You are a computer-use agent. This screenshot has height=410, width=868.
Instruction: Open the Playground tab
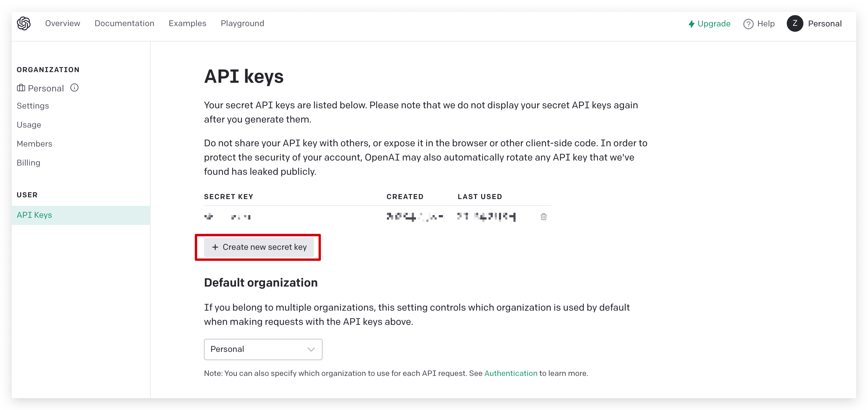242,23
